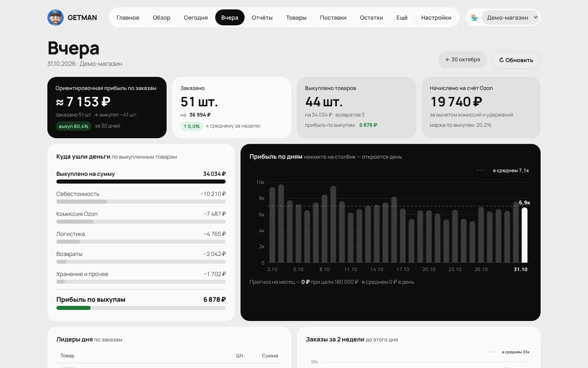Click the green Прибыль по выкупам bar
Viewport: 588px width, 368px height.
click(x=73, y=308)
